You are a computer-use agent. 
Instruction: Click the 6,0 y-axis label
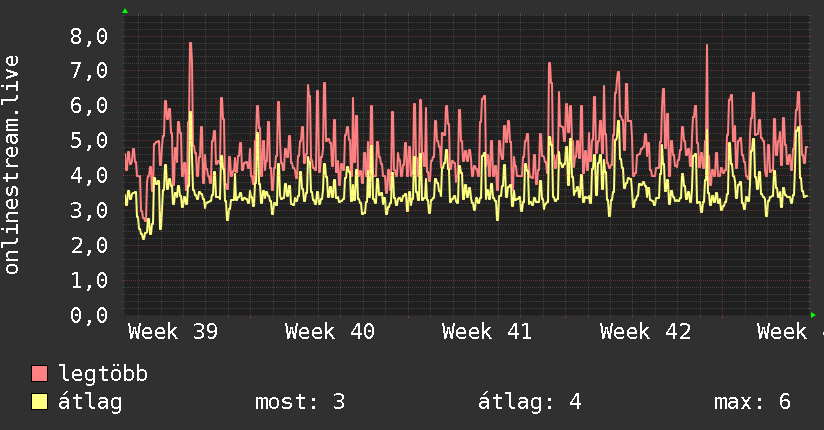click(x=89, y=106)
